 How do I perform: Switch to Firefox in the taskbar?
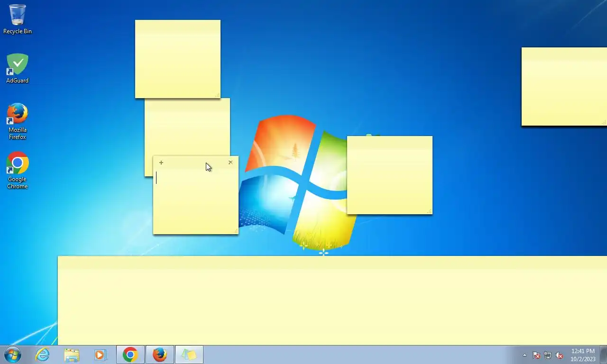tap(160, 355)
